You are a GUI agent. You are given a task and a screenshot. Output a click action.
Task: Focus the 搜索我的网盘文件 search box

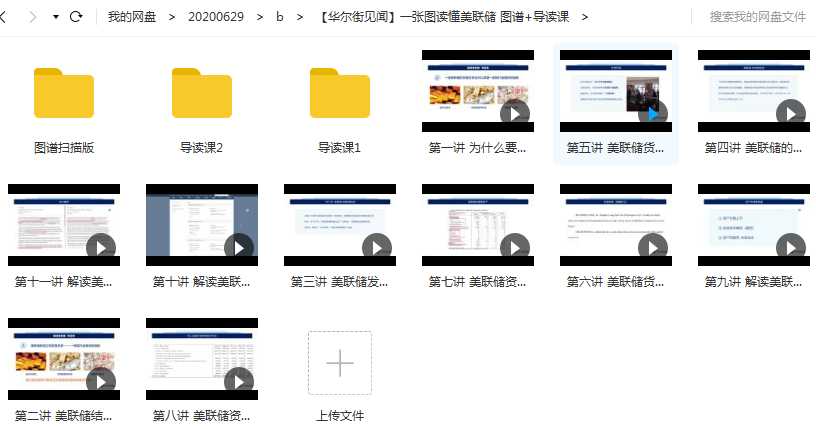[x=757, y=17]
